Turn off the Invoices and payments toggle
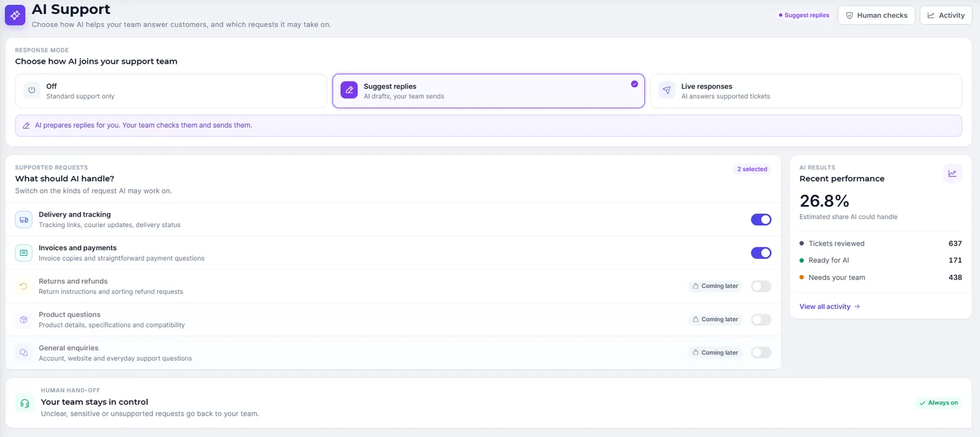 (x=761, y=253)
